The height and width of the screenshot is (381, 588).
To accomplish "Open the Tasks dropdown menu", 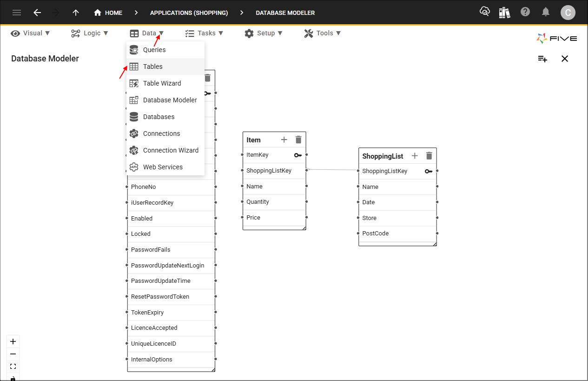I will click(x=204, y=33).
